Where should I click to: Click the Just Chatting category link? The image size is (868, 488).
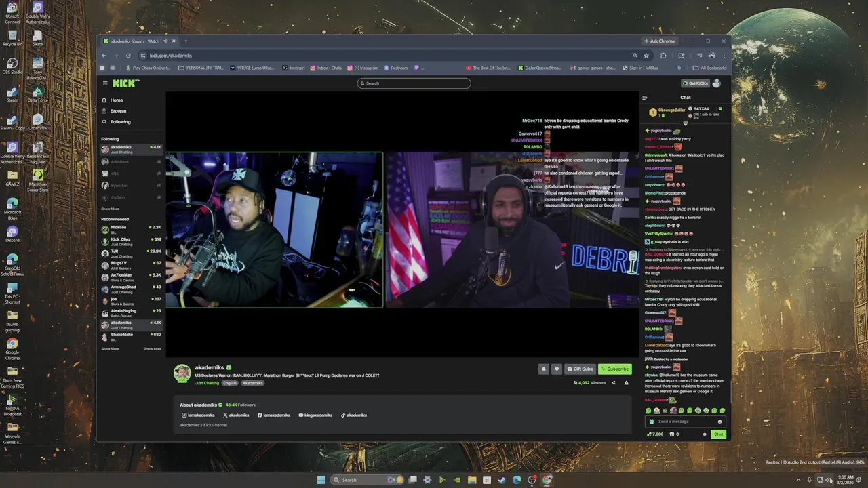coord(207,383)
